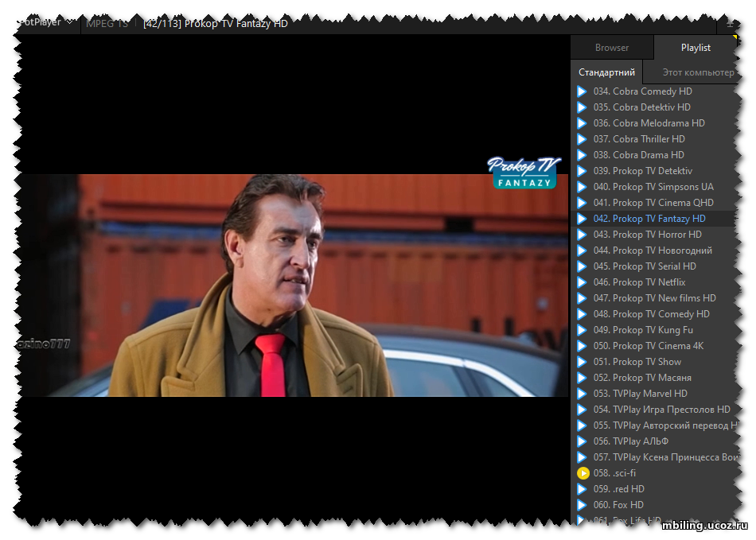Click play icon beside 042. Prokop TV Fantazy HD
756x540 pixels.
pos(582,219)
